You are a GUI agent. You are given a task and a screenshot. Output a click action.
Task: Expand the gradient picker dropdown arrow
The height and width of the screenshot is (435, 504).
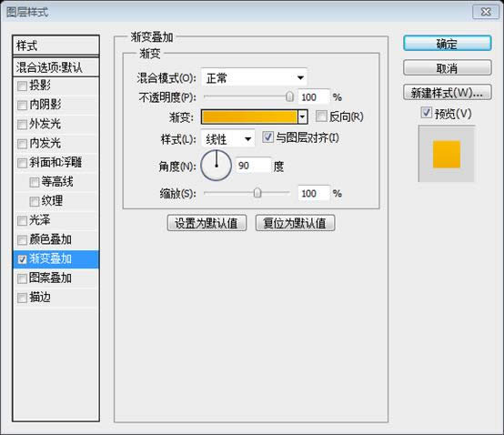point(302,116)
